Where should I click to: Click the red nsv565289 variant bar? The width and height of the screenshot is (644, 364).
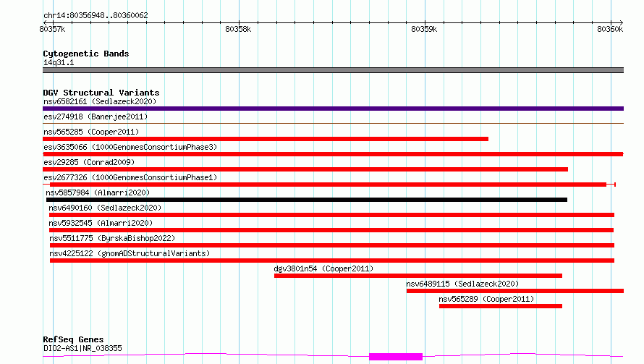pyautogui.click(x=501, y=306)
